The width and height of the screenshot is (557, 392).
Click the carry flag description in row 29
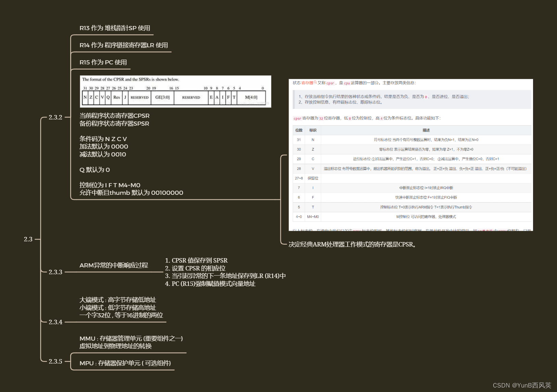pyautogui.click(x=426, y=159)
